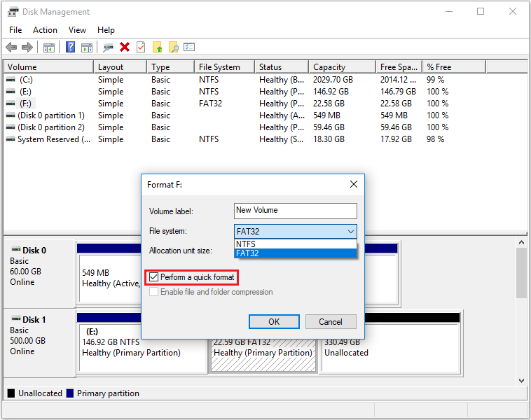The image size is (531, 420).
Task: Click Enable file and folder compression checkbox
Action: (x=153, y=292)
